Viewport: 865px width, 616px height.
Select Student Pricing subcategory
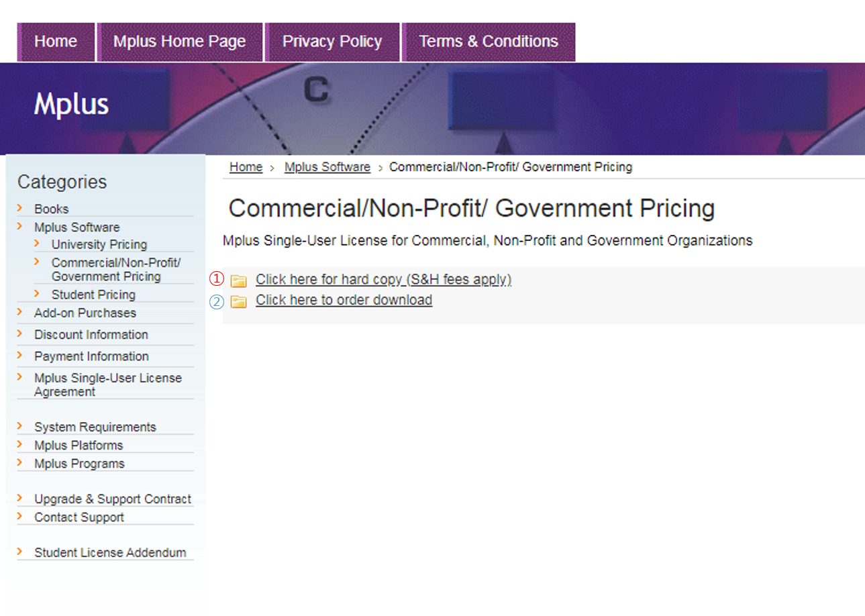click(x=93, y=295)
